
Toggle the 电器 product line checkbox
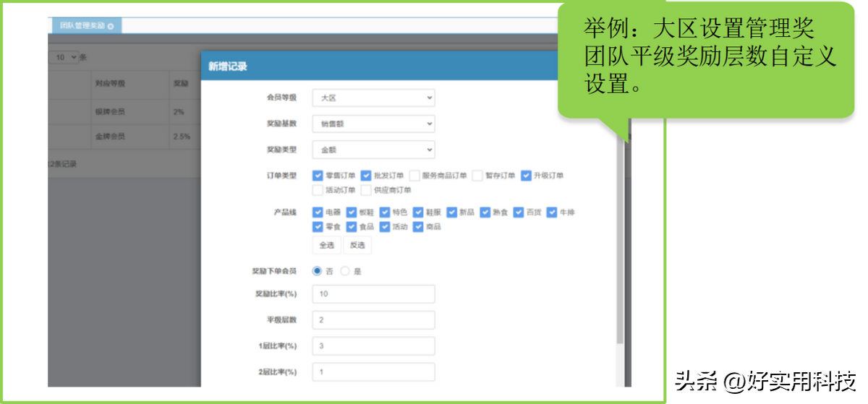318,212
